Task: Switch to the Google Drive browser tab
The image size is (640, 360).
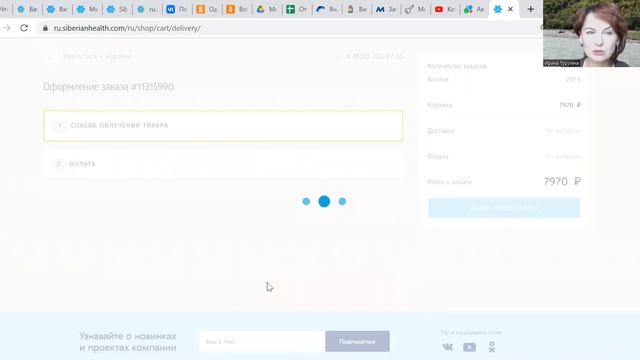Action: [x=267, y=9]
